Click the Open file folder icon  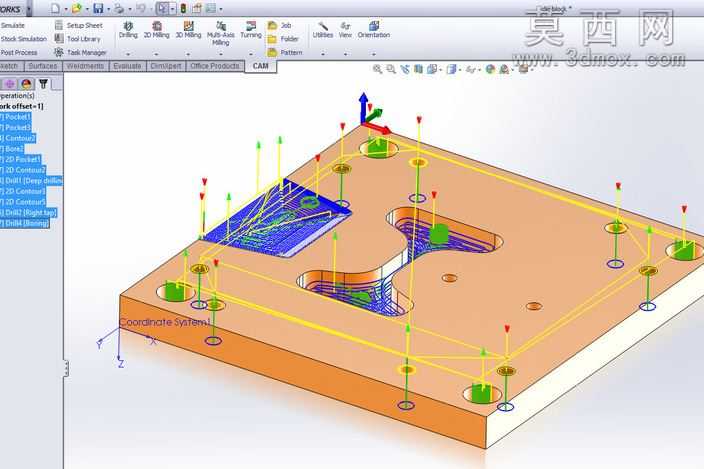coord(77,8)
